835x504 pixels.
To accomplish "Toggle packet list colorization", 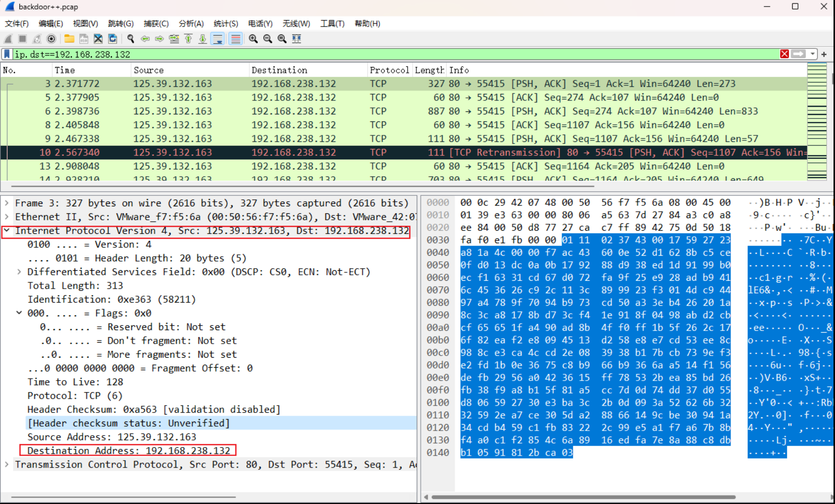I will point(236,39).
